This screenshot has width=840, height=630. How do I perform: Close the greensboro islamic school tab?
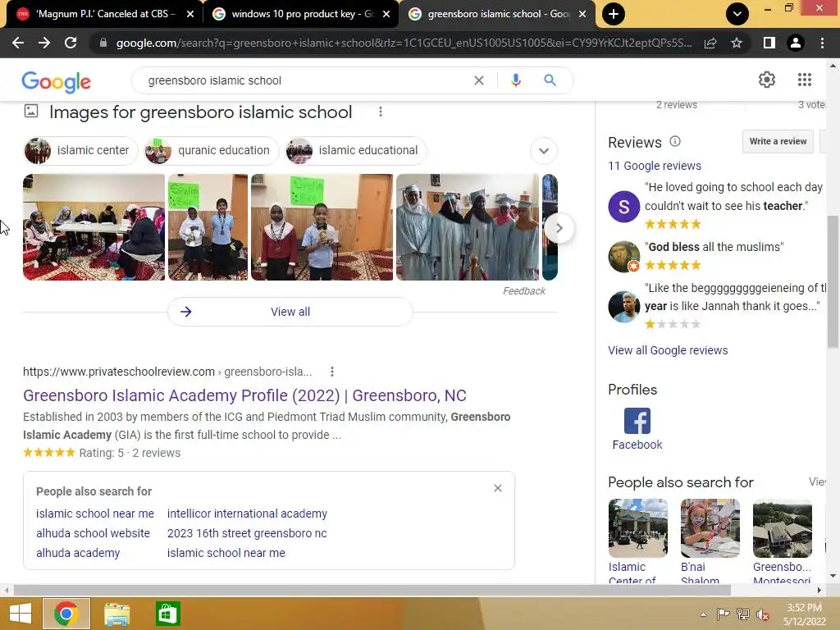click(x=582, y=14)
